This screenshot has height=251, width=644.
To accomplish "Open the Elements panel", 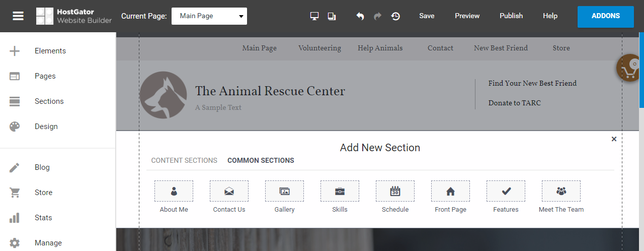I will point(50,51).
